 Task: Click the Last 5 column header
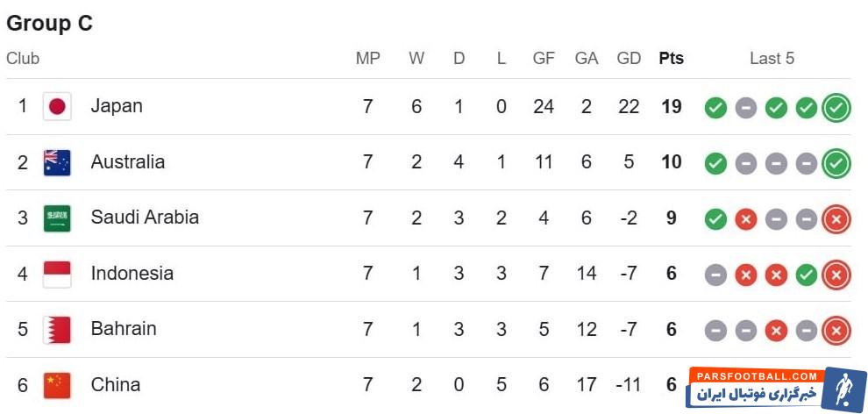(x=772, y=59)
